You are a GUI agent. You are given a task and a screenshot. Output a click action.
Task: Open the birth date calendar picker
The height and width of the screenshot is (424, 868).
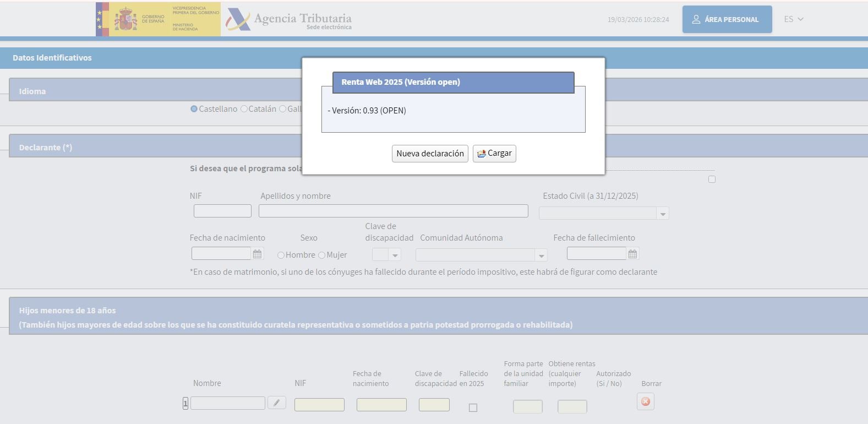tap(257, 254)
